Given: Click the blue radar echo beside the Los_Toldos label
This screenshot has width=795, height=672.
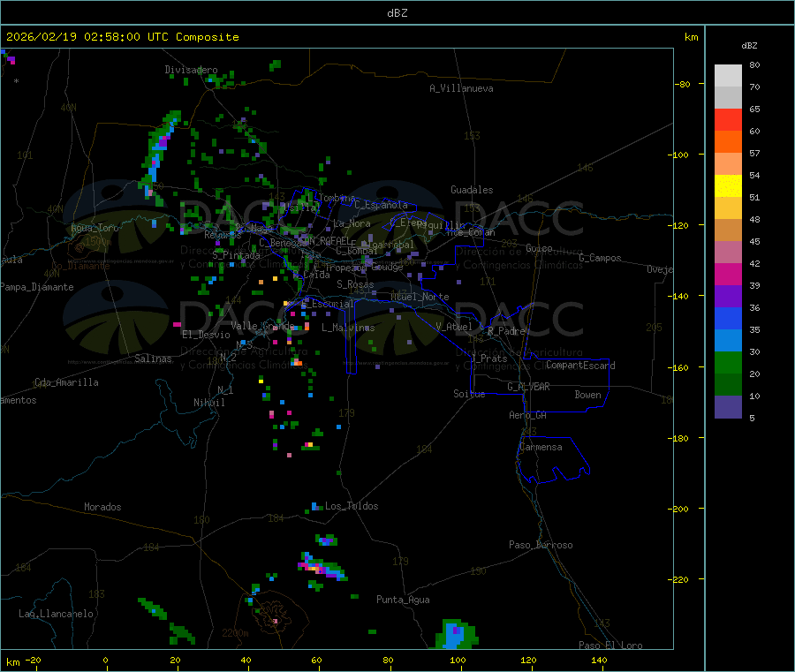Looking at the screenshot, I should click(314, 506).
